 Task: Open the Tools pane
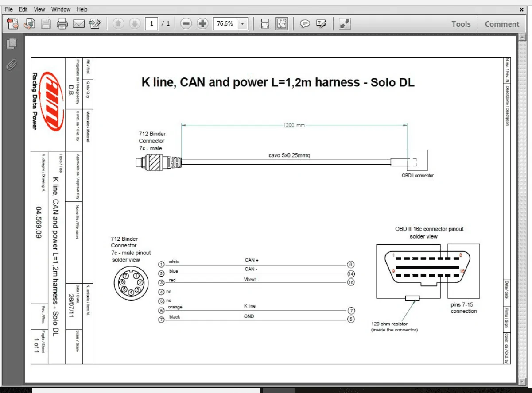click(x=461, y=24)
